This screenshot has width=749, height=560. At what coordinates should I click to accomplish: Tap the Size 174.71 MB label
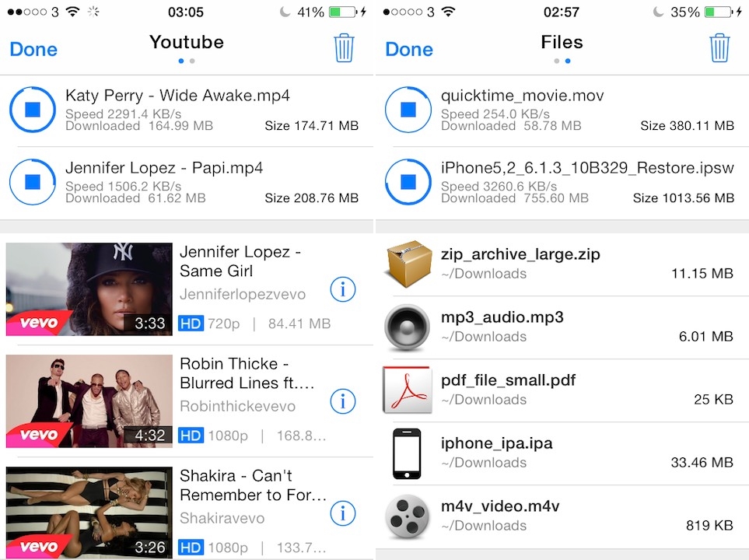pyautogui.click(x=311, y=126)
